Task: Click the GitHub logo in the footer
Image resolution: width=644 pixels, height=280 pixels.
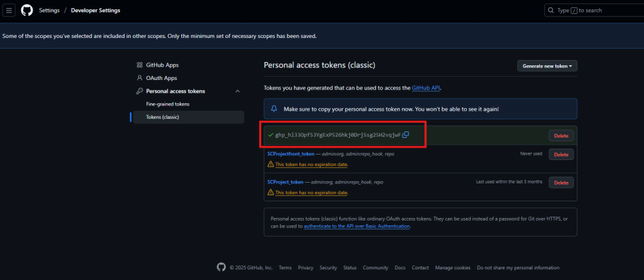Action: click(221, 267)
